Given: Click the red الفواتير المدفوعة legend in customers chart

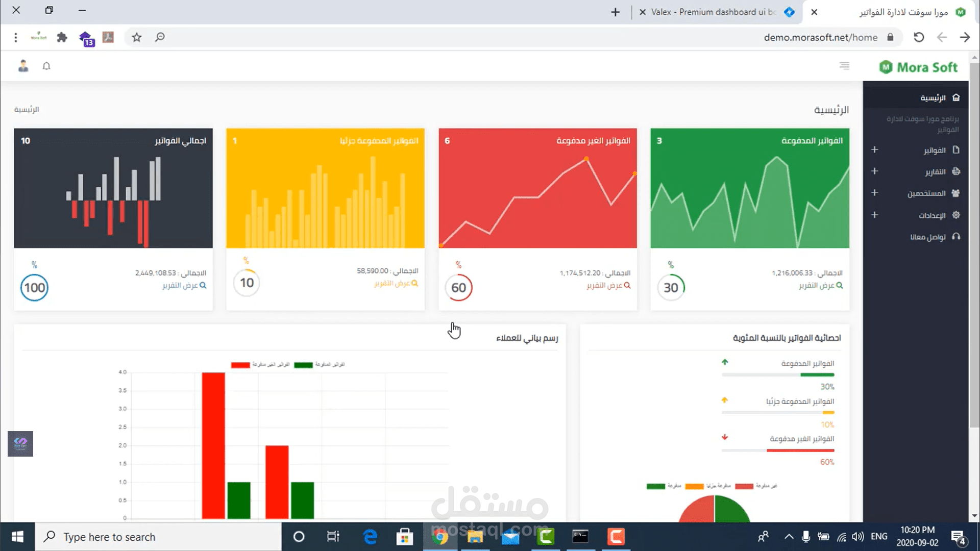Looking at the screenshot, I should click(x=239, y=364).
